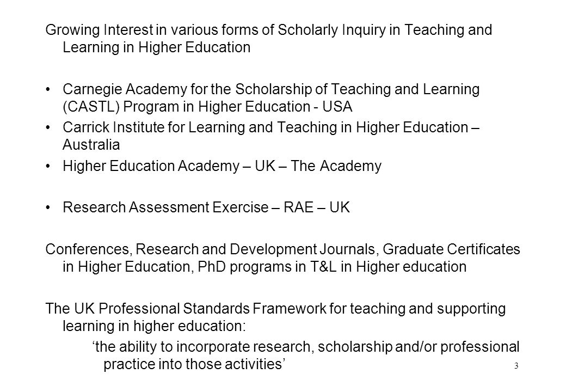Click the bullet point before 'Carnegie Academy'
The image size is (566, 392).
pyautogui.click(x=48, y=89)
